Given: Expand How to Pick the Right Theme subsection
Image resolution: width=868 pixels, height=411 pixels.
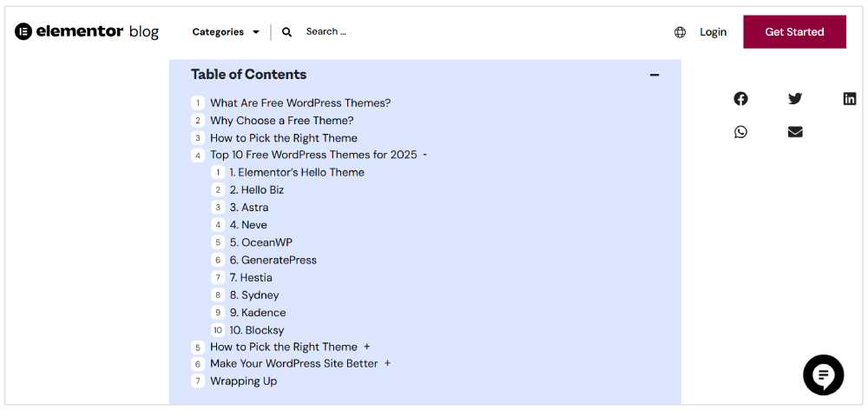Looking at the screenshot, I should (367, 347).
